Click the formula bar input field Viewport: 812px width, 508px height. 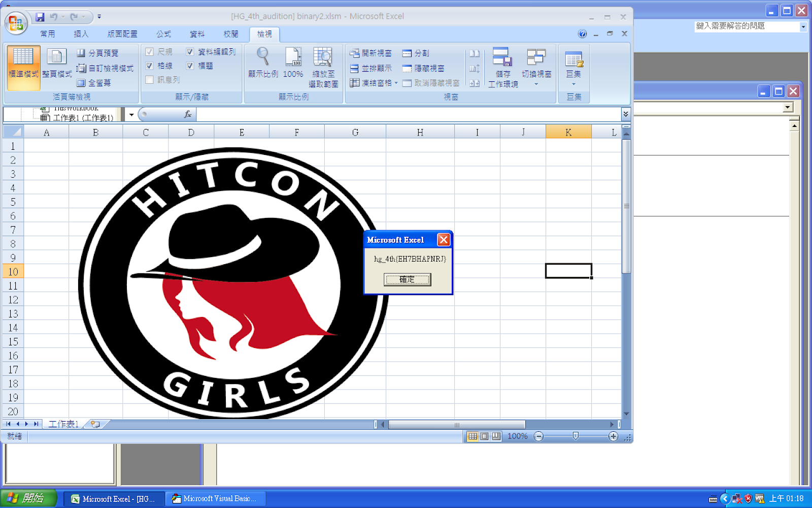point(409,114)
